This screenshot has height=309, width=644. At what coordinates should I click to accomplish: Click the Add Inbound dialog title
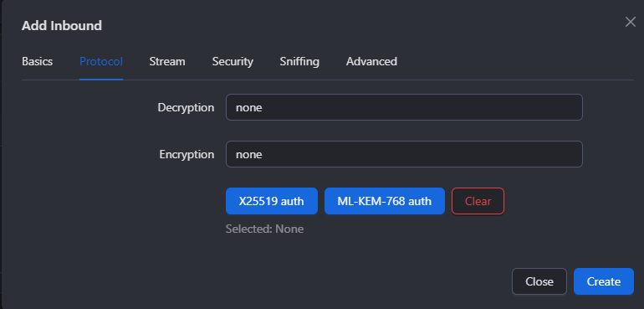62,25
